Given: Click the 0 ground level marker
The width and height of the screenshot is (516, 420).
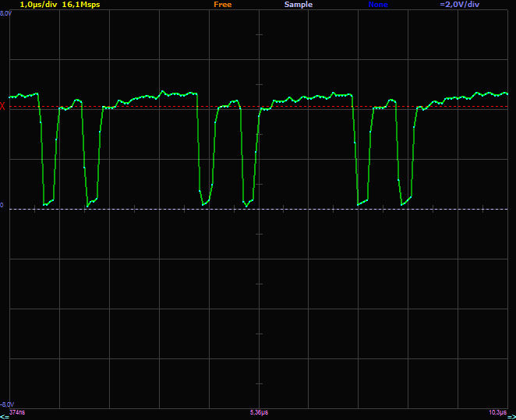Looking at the screenshot, I should click(2, 206).
